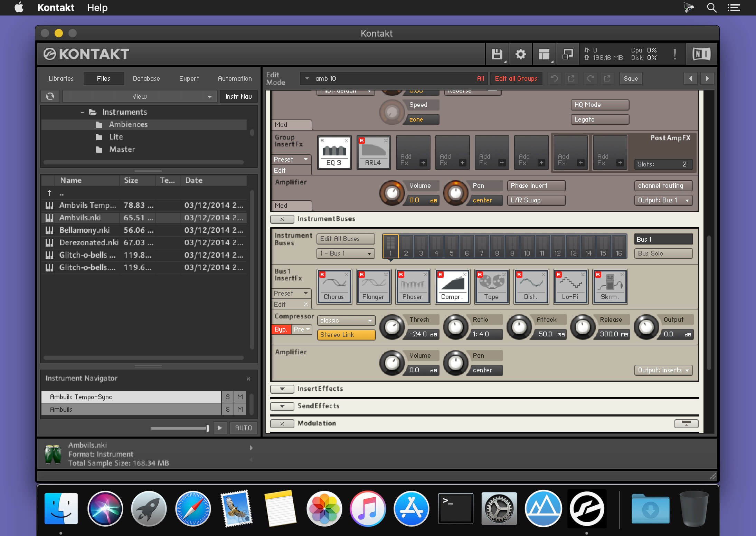Open the workspace layout panel icon
The height and width of the screenshot is (536, 756).
[544, 54]
